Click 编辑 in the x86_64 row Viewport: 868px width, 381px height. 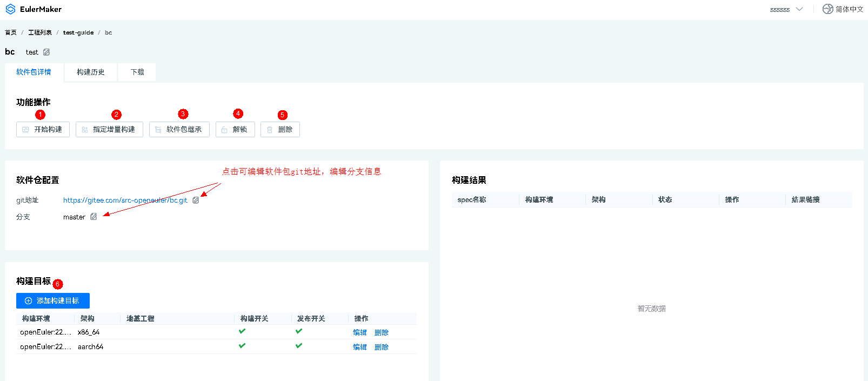360,332
